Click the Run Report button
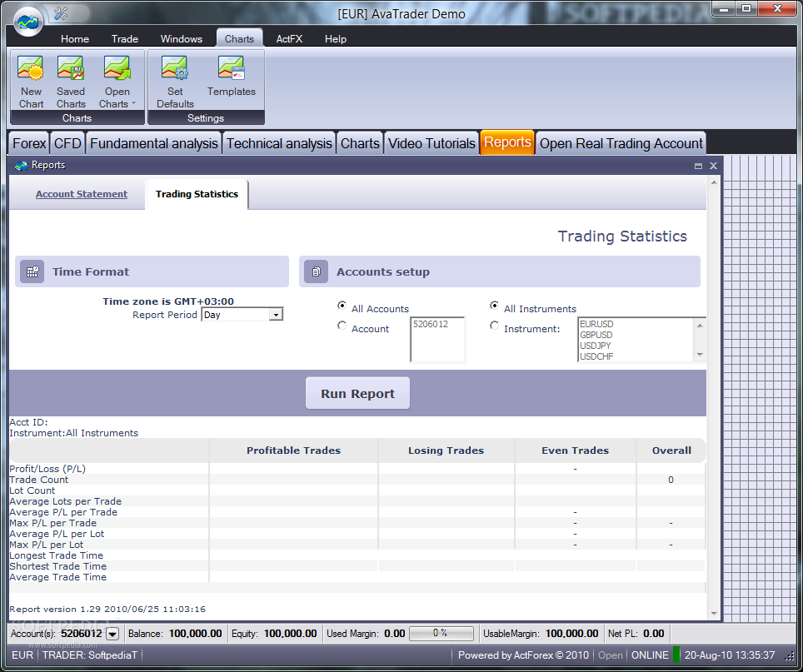Screen dimensions: 803x672 [357, 394]
